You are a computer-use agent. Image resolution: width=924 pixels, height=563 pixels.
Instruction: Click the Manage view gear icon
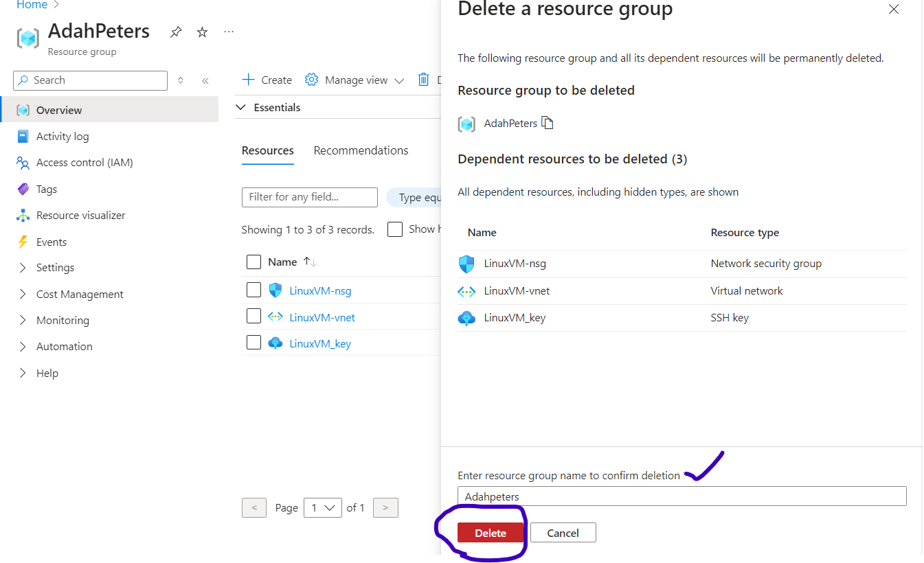click(x=311, y=80)
